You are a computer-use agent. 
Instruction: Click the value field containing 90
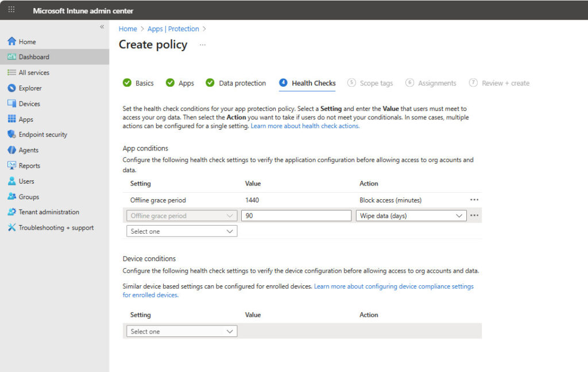pos(296,216)
